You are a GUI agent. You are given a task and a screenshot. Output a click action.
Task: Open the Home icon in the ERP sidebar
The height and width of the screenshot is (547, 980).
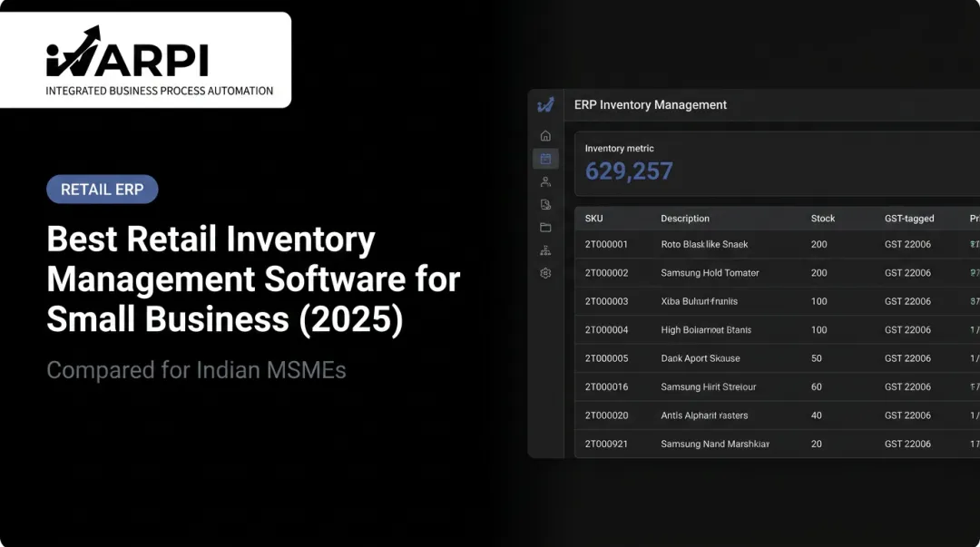point(545,136)
